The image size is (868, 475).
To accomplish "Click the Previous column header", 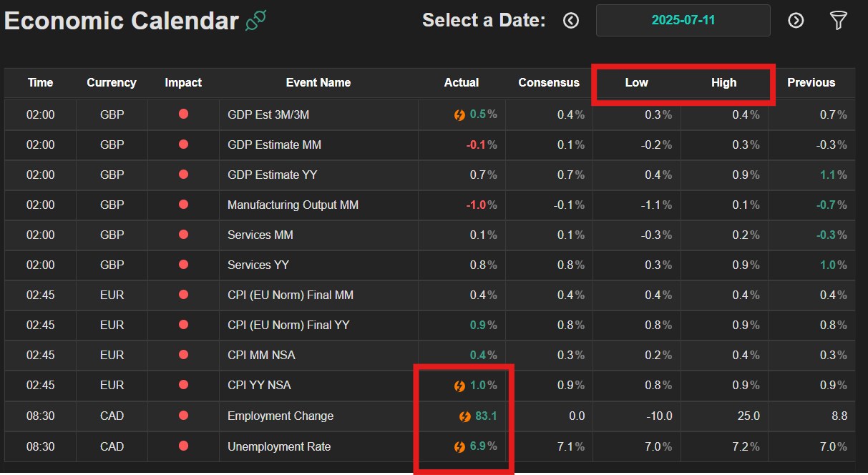I will tap(811, 83).
